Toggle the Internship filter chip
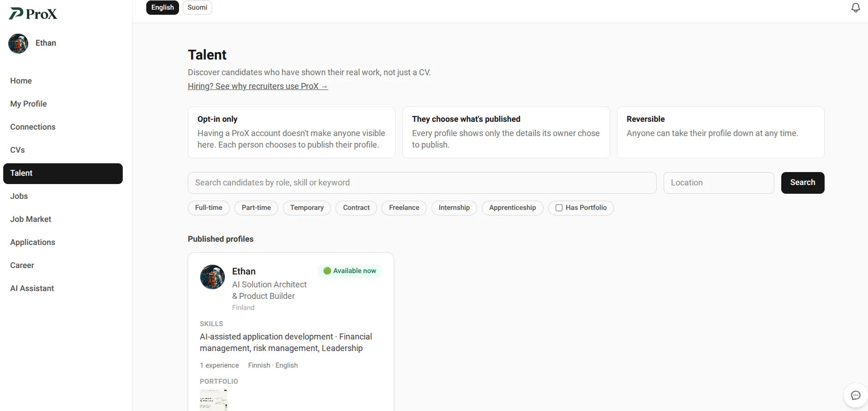Image resolution: width=868 pixels, height=411 pixels. pyautogui.click(x=454, y=208)
